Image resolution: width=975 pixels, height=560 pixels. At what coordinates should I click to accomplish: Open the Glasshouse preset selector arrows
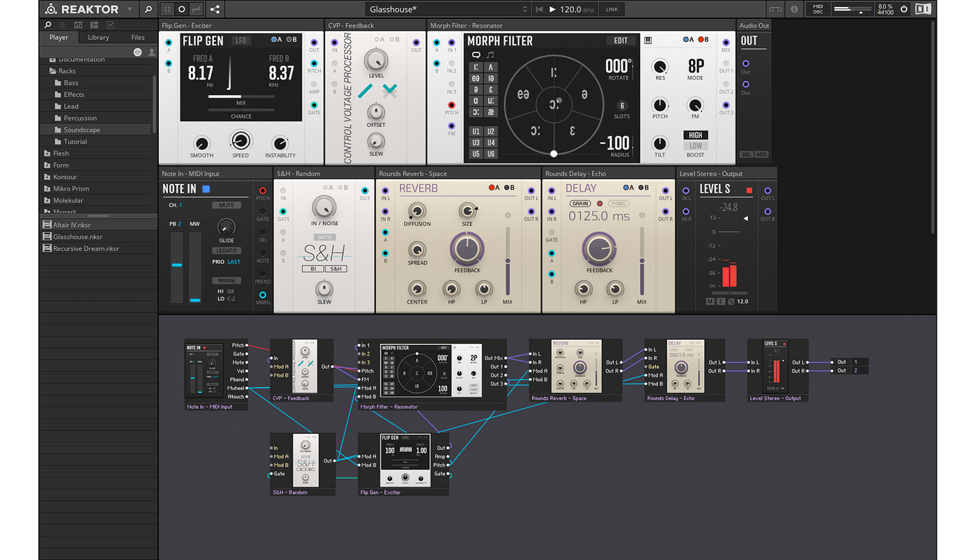(525, 9)
